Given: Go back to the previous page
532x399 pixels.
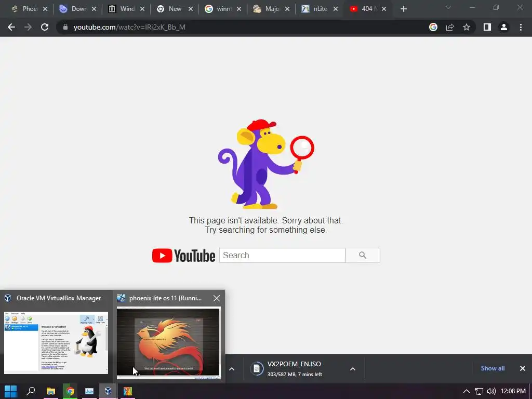Looking at the screenshot, I should pos(11,27).
